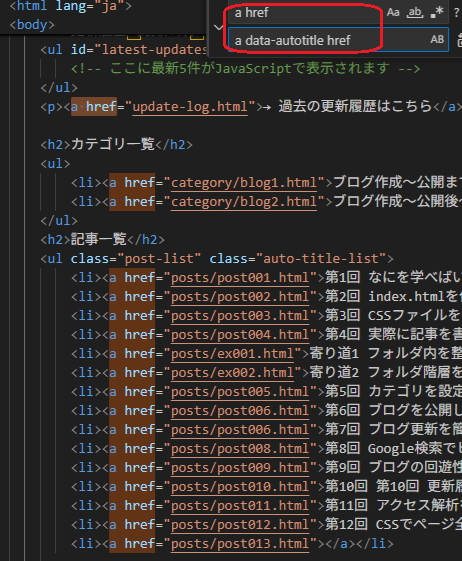Click the posts/post013.html link
Viewport: 462px width, 561px height.
[240, 543]
